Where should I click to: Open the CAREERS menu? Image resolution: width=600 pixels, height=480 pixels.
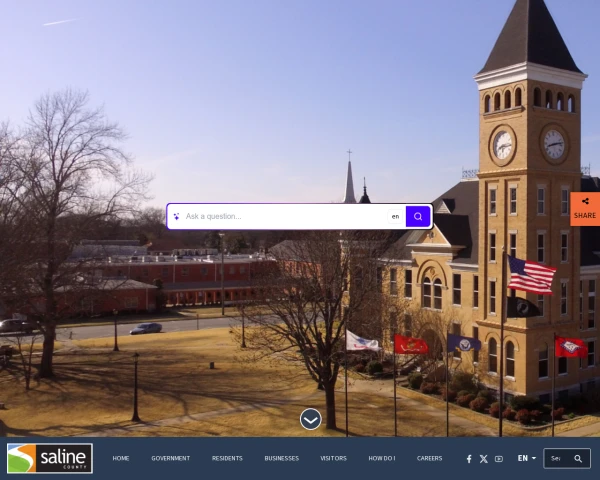click(x=429, y=458)
